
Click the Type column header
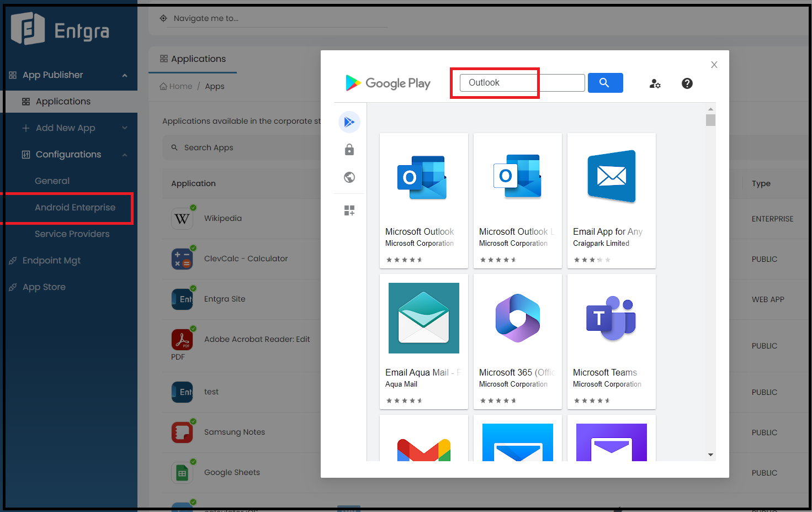point(761,184)
